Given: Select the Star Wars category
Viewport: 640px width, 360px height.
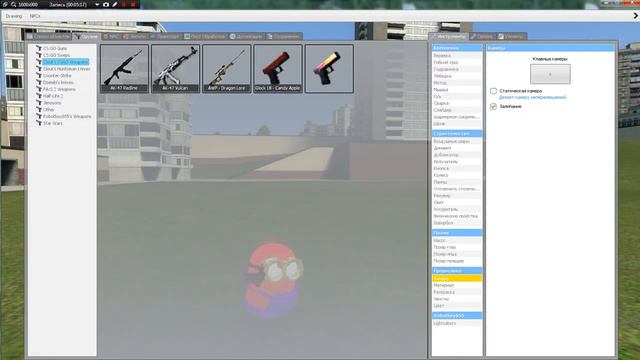Looking at the screenshot, I should [x=52, y=123].
